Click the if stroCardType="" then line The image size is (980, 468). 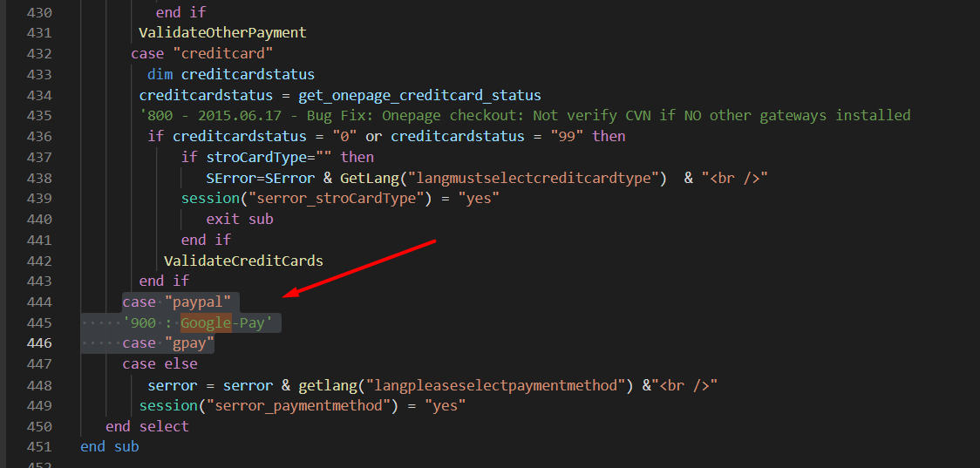point(277,157)
